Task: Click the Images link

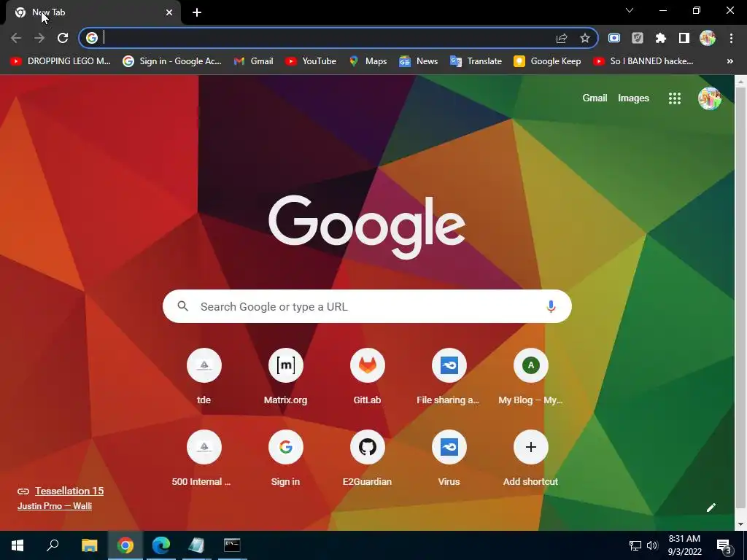Action: (634, 98)
